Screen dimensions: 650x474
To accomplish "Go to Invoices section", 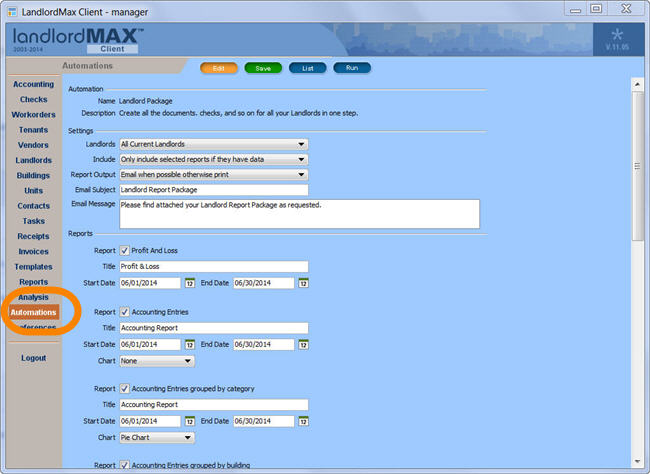I will (34, 252).
